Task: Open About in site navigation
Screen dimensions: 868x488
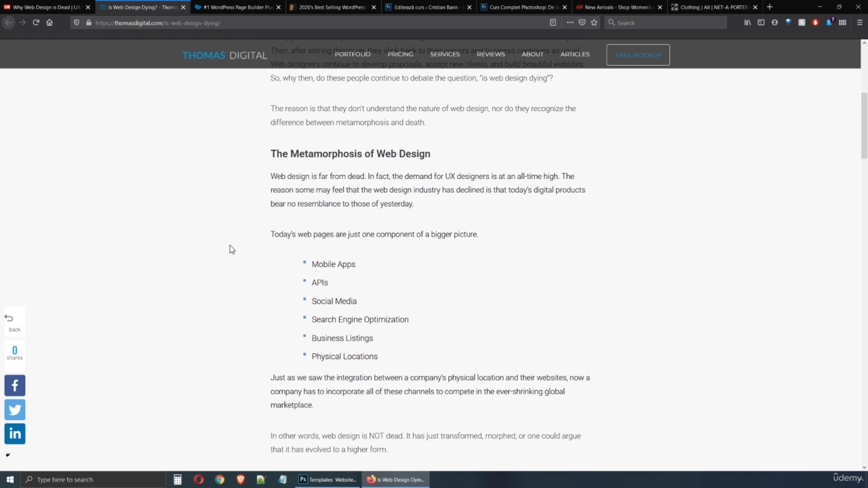Action: (x=532, y=54)
